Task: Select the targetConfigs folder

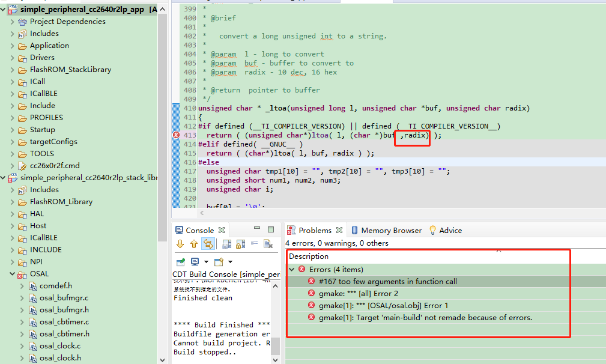Action: [x=53, y=141]
